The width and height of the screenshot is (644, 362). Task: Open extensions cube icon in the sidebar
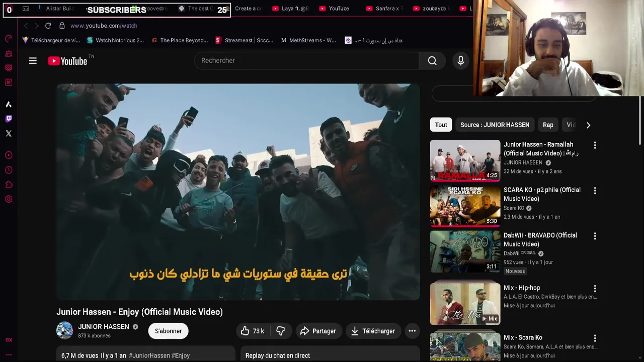pyautogui.click(x=9, y=185)
